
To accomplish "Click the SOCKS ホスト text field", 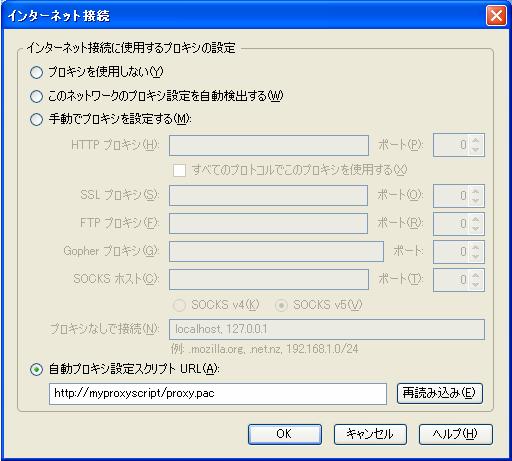I will point(269,279).
